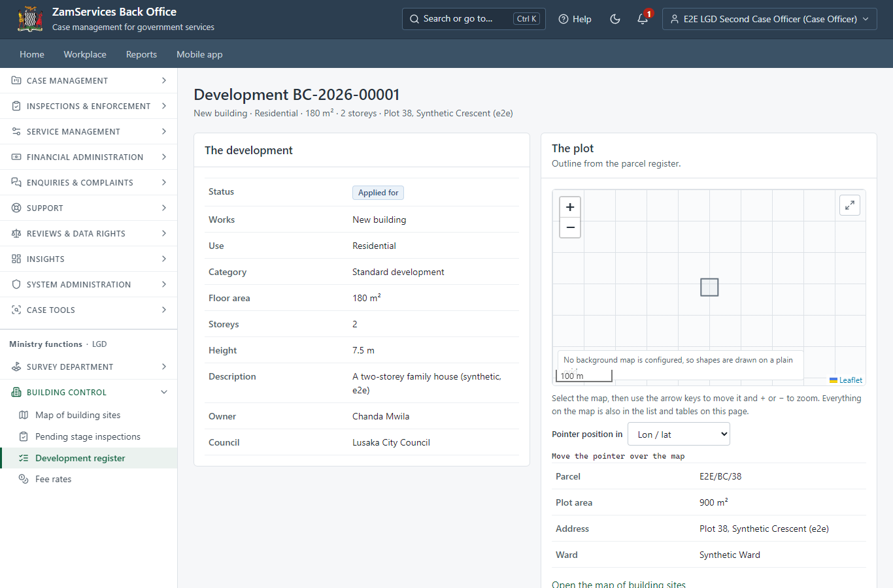The height and width of the screenshot is (588, 893).
Task: Click the Search or go to field
Action: point(475,19)
